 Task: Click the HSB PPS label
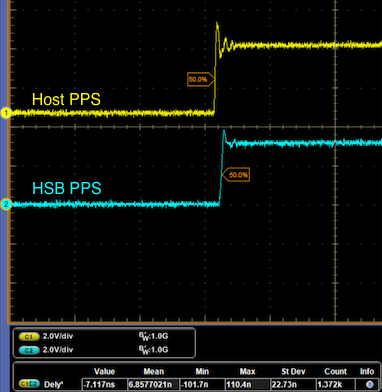tap(67, 188)
